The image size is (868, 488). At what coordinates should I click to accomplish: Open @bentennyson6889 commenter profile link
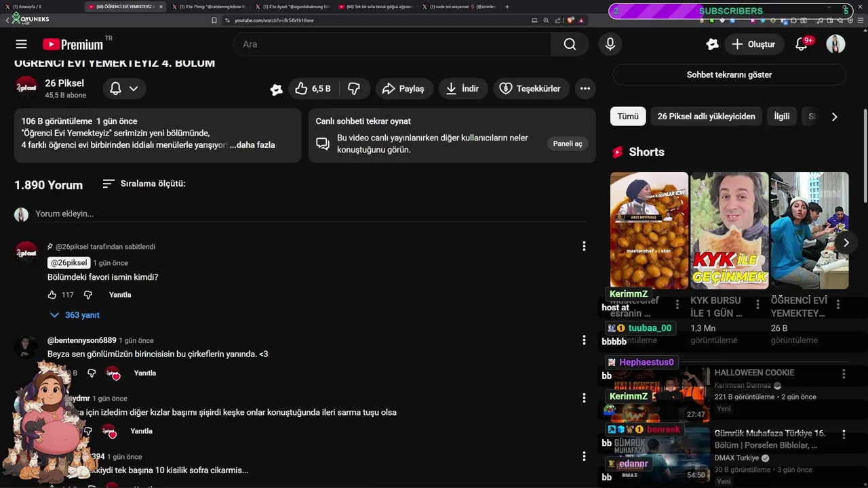[81, 340]
